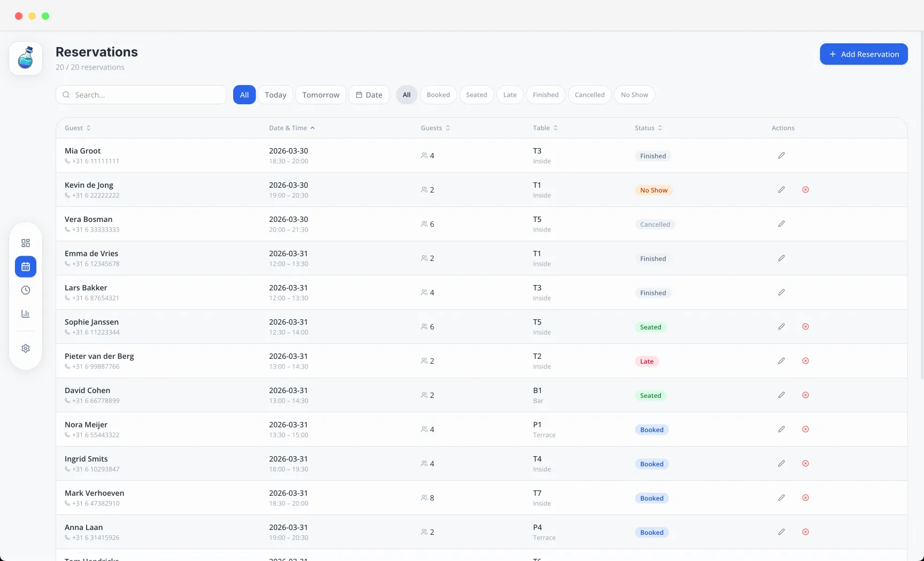The height and width of the screenshot is (561, 924).
Task: Cancel Kevin de Jong's reservation with red icon
Action: [x=805, y=190]
